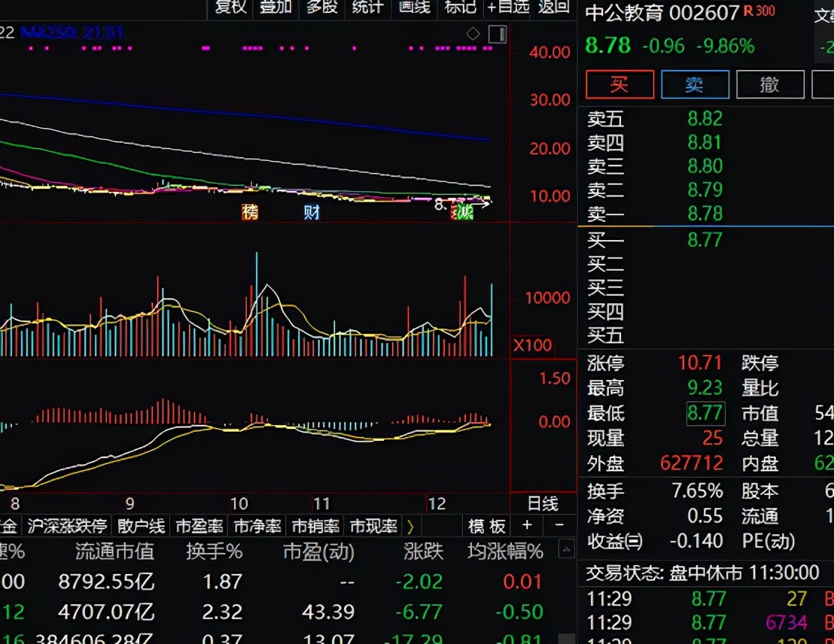
Task: Click the blue 财 marker on the chart
Action: 312,212
